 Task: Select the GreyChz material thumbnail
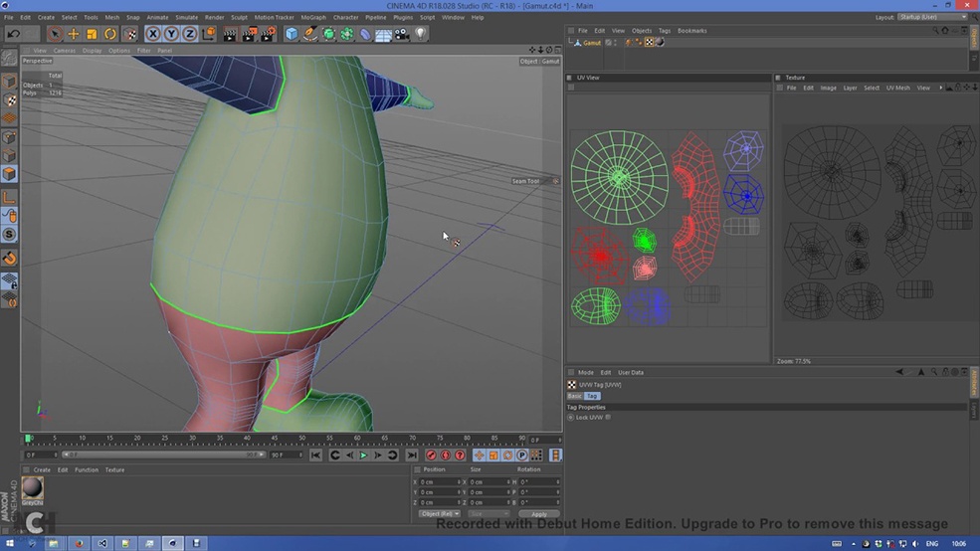pyautogui.click(x=33, y=488)
